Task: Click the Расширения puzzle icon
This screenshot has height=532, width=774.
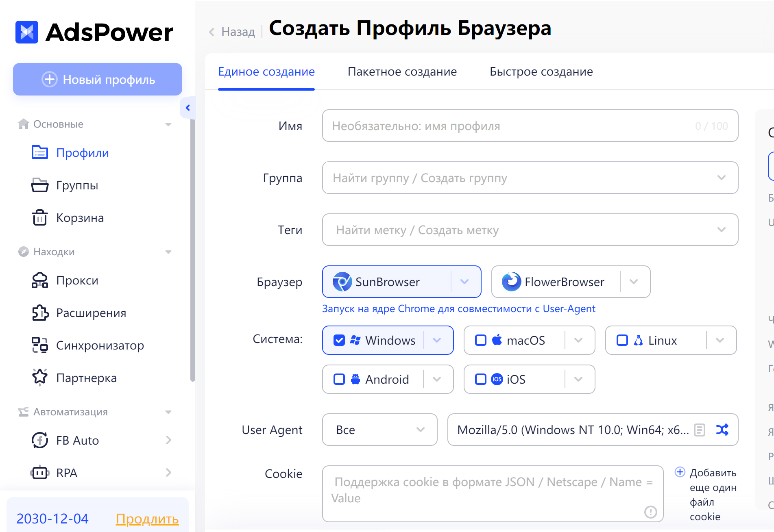Action: click(40, 313)
